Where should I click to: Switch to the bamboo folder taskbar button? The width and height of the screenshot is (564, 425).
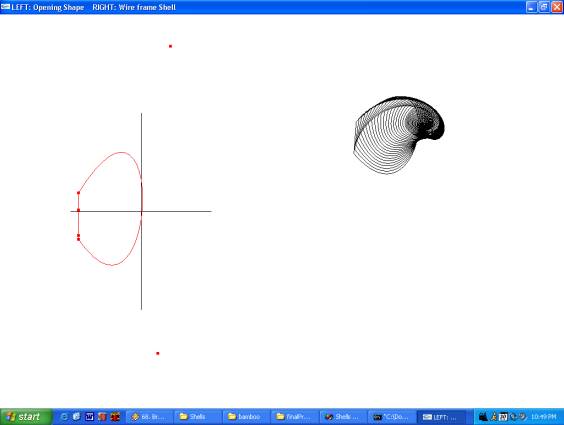pos(246,417)
